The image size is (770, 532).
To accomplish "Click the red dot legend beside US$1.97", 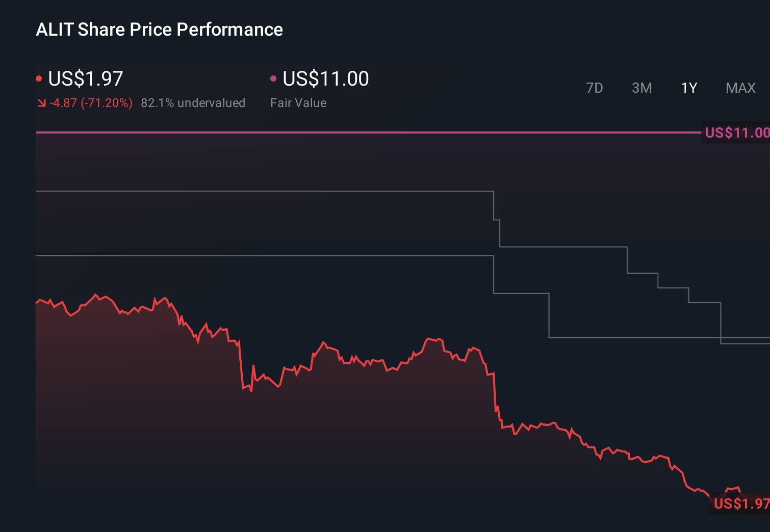I will (39, 77).
